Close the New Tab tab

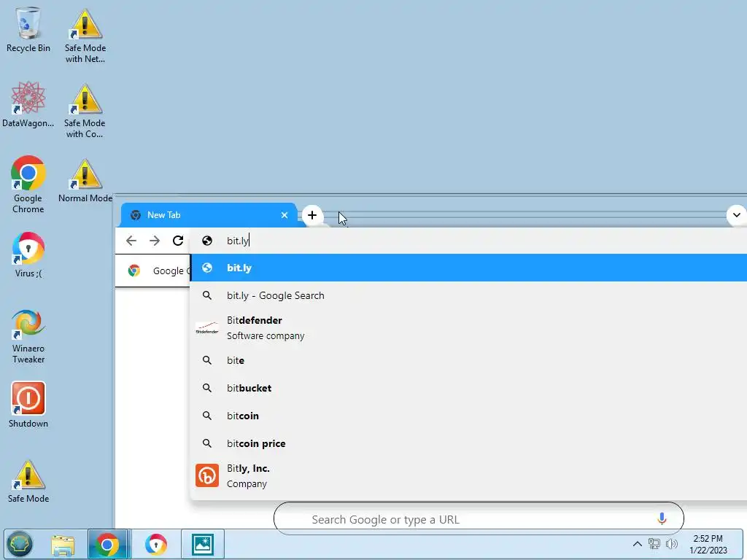[285, 215]
